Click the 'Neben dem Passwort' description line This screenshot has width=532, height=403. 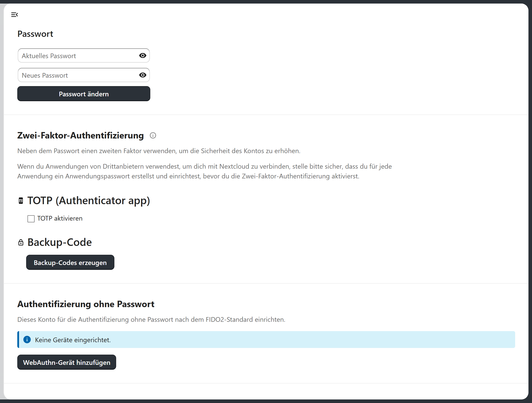point(159,151)
